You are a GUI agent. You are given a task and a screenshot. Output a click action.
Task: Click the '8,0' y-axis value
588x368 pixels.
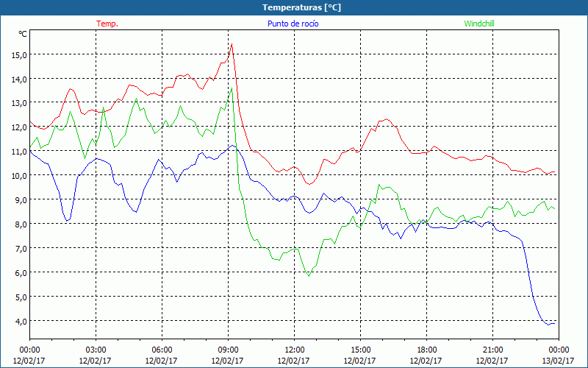(x=21, y=224)
